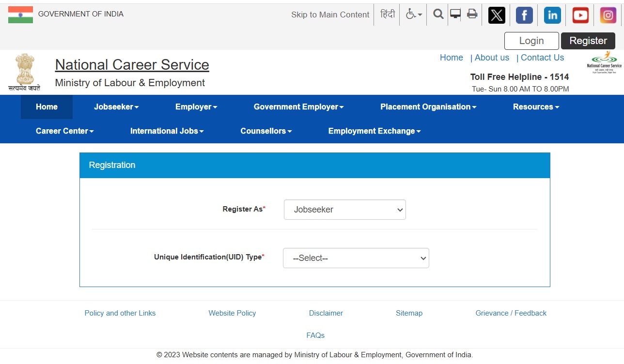Screen dimensions: 624x364
Task: Switch language to Hindi
Action: (x=388, y=15)
